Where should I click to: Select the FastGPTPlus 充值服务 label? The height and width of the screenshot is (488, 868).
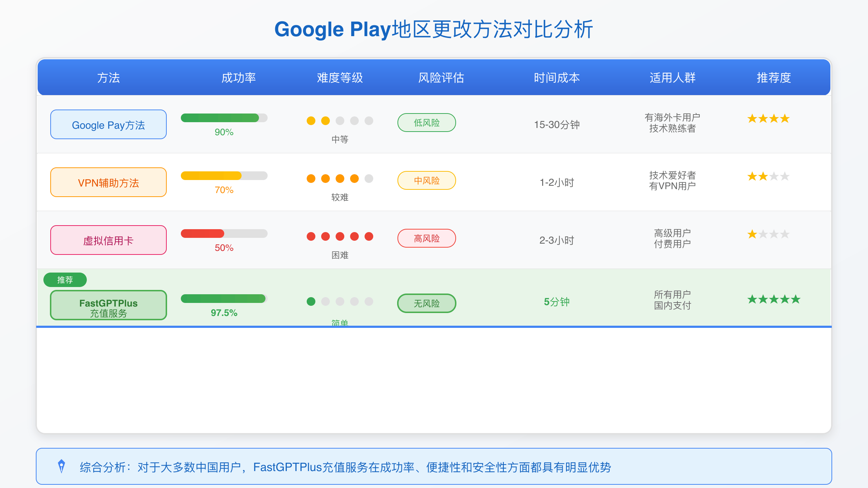pyautogui.click(x=109, y=305)
